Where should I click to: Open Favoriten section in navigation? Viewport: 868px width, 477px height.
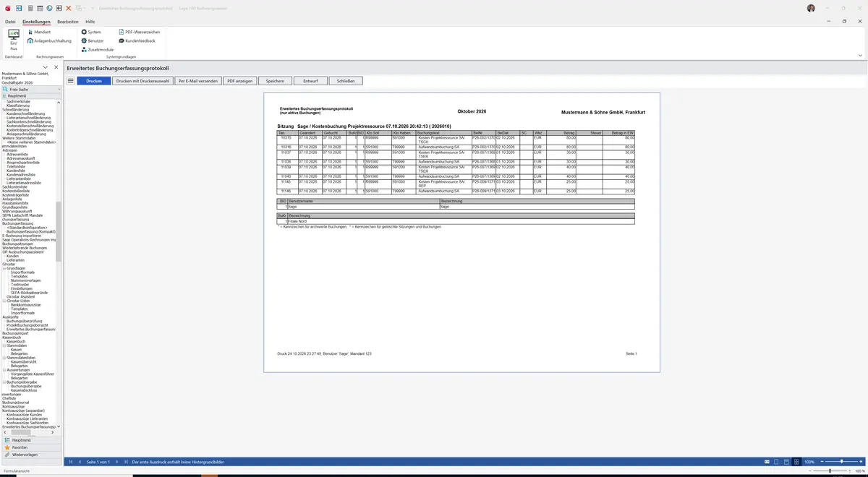pos(30,447)
